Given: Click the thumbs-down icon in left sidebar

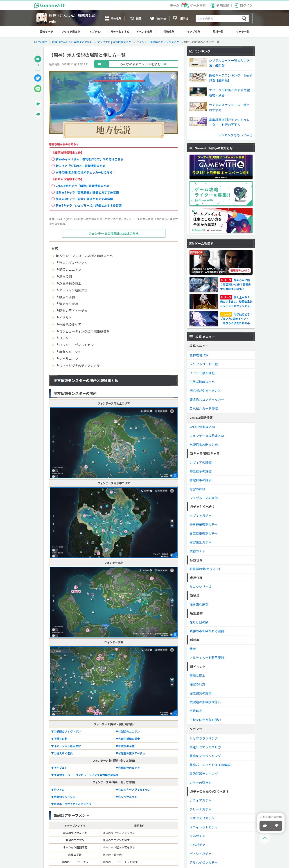Looking at the screenshot, I should [38, 114].
